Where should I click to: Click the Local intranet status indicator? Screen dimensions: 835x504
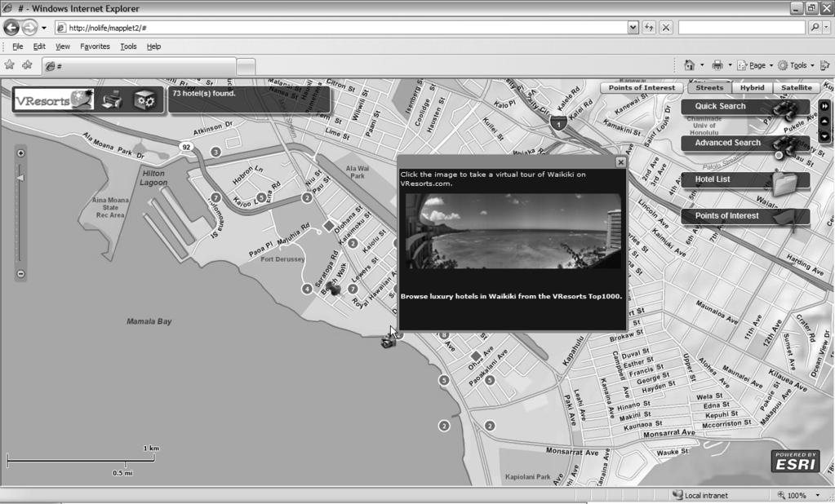coord(700,496)
